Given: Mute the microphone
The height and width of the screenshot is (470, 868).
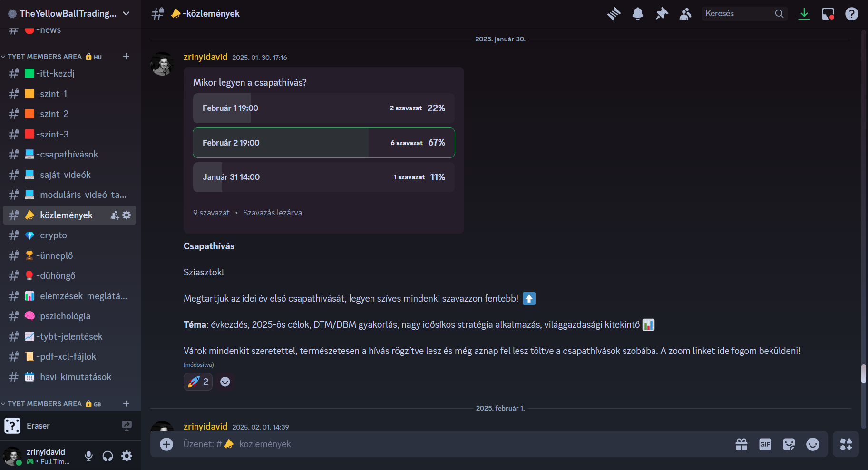Looking at the screenshot, I should pyautogui.click(x=88, y=456).
